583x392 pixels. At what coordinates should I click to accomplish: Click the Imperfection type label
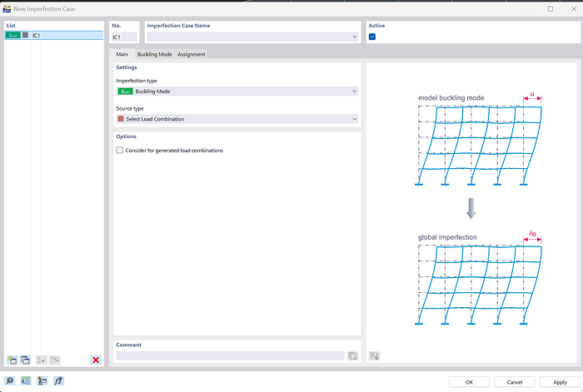137,81
